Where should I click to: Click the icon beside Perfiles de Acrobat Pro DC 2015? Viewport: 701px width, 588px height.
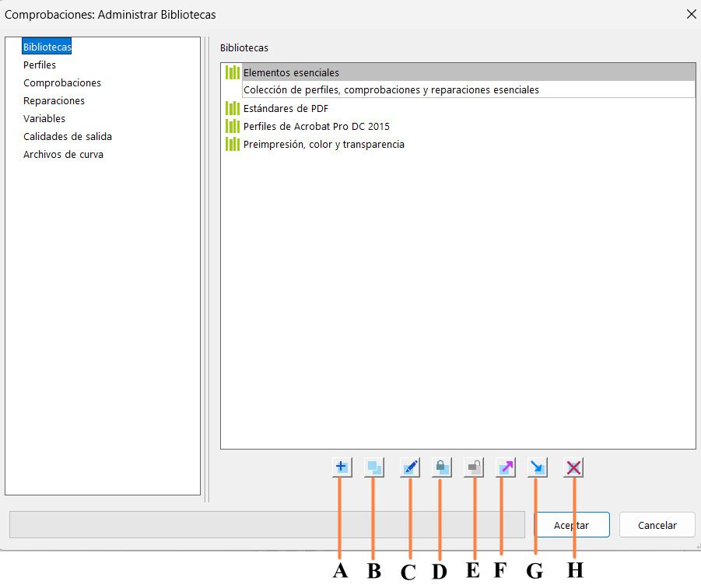coord(233,126)
